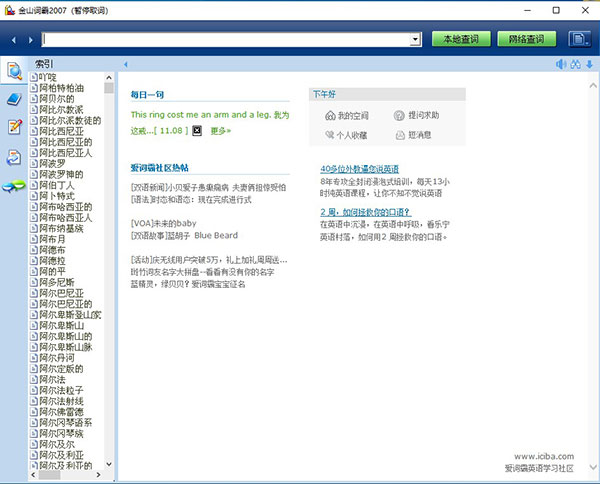Click the 网络查词 button
Image resolution: width=600 pixels, height=484 pixels.
527,39
